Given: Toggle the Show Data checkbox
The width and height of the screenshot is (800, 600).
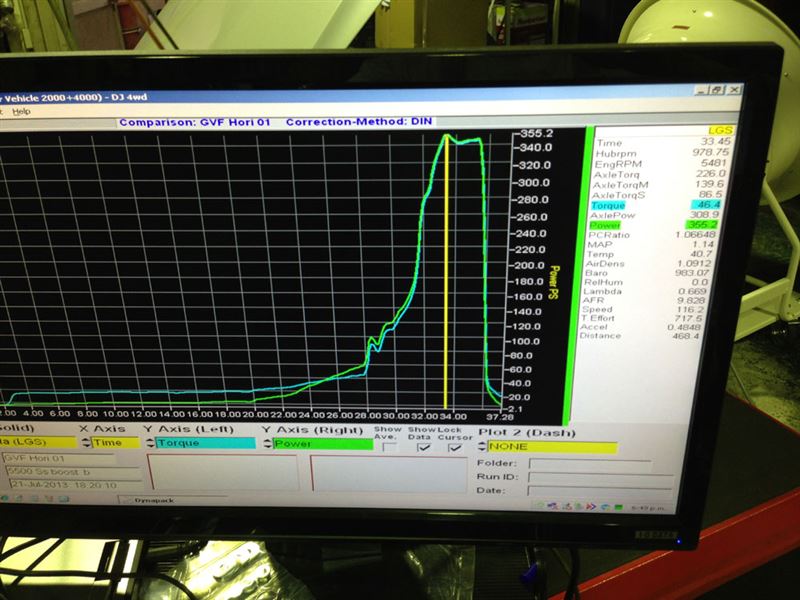Looking at the screenshot, I should [423, 447].
